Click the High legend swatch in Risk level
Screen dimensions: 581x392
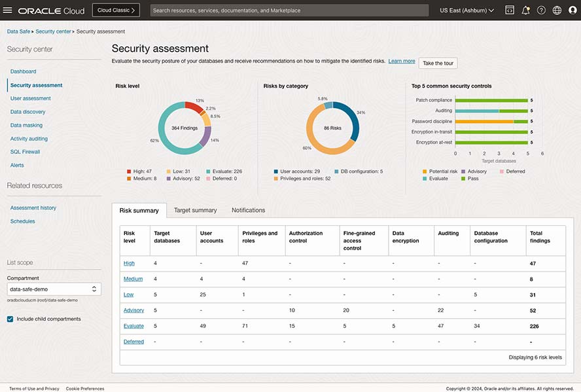[x=129, y=171]
